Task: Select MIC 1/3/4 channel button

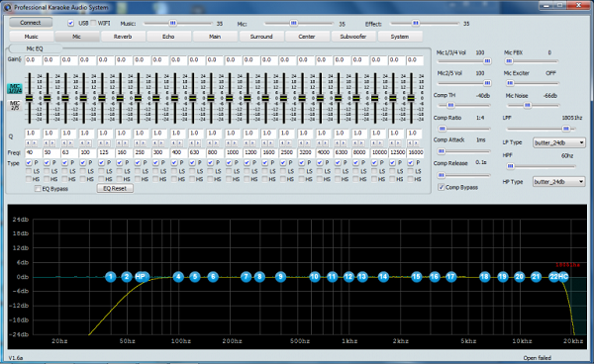Action: pos(15,89)
